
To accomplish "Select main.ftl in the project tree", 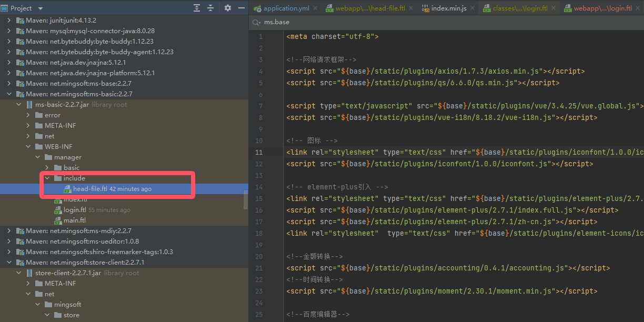I will (74, 220).
